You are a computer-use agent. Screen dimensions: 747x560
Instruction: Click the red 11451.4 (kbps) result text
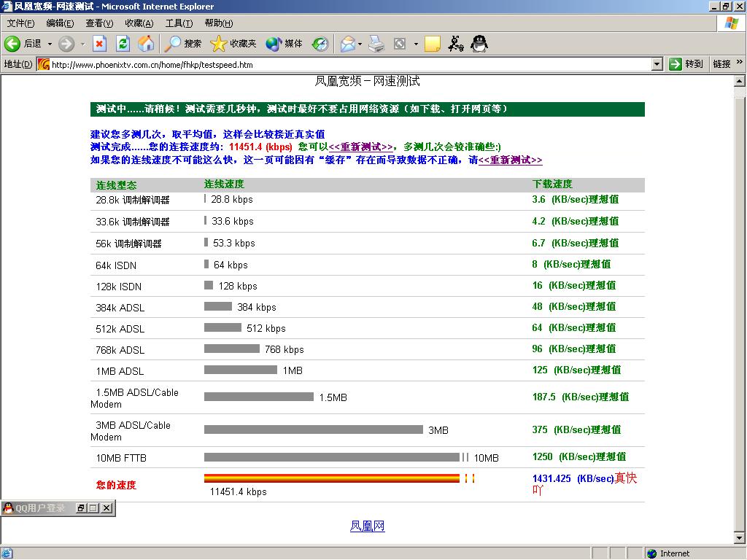(x=260, y=147)
